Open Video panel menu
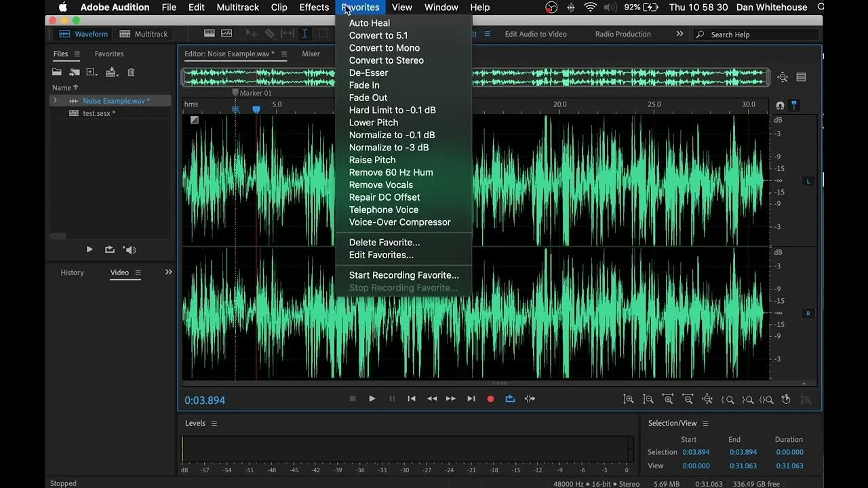This screenshot has width=868, height=488. [138, 272]
